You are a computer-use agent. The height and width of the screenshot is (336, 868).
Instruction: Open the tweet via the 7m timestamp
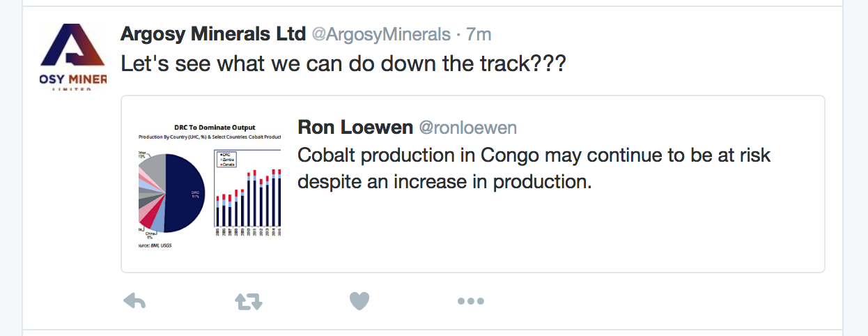coord(479,33)
